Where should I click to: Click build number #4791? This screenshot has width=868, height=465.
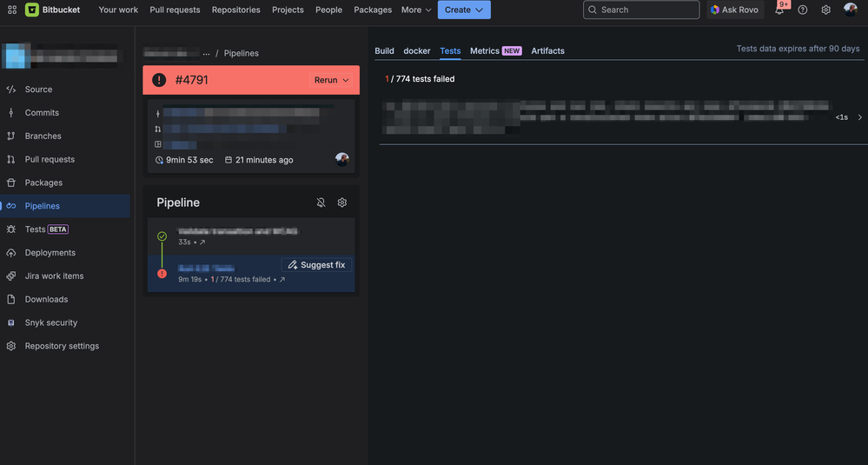191,80
